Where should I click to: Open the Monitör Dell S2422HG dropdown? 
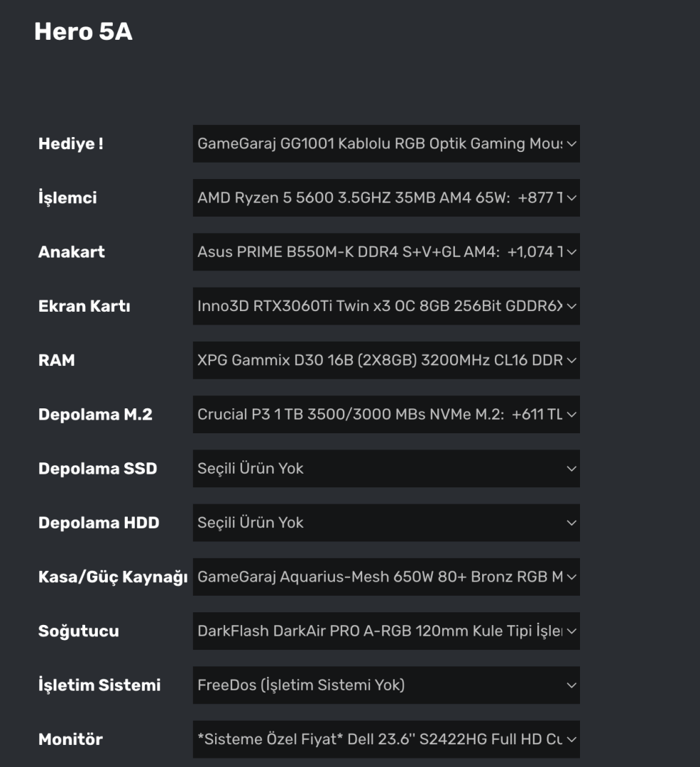[385, 739]
